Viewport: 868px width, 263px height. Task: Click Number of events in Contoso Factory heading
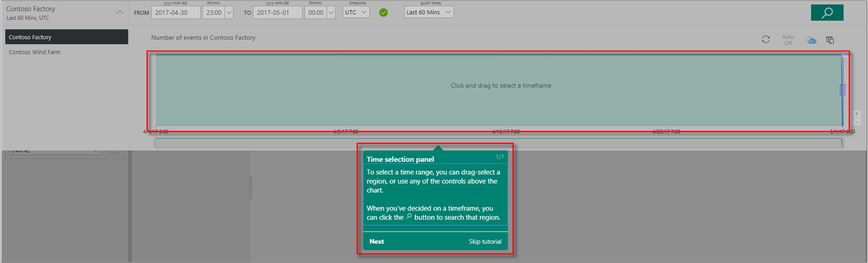point(203,38)
